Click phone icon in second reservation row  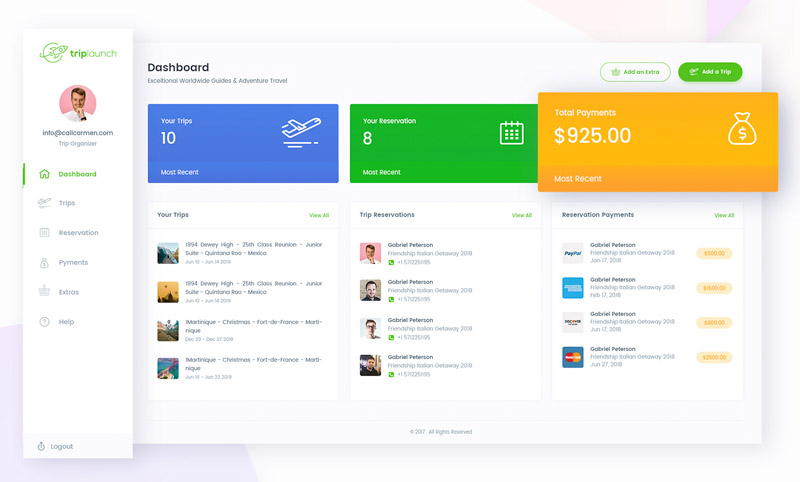pos(391,299)
